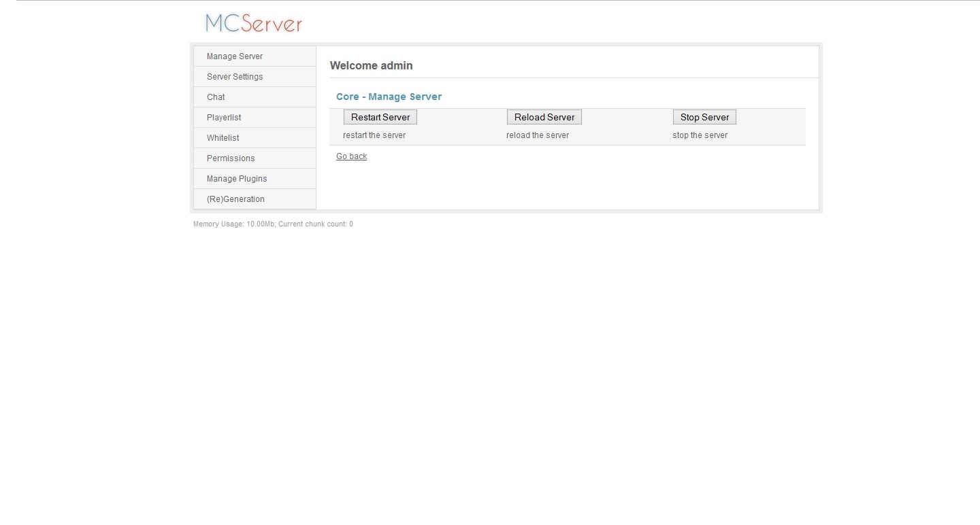Click the Memory Usage status text
980x525 pixels.
pos(273,224)
